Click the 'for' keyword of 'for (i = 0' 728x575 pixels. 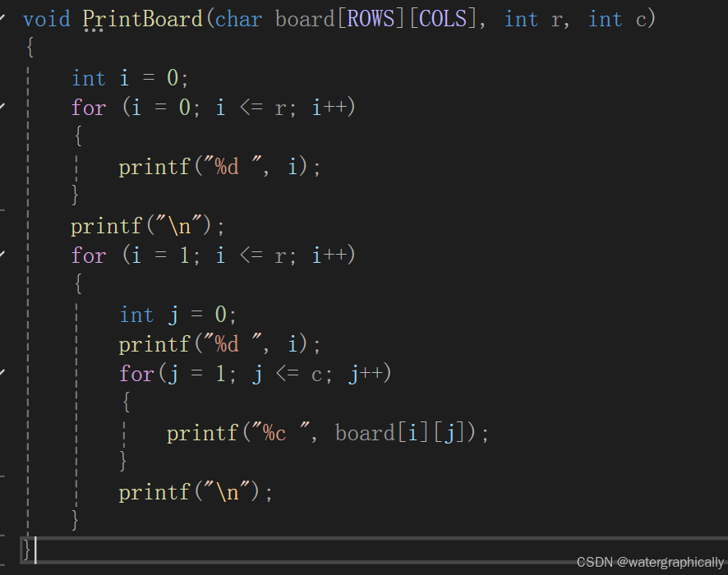[x=89, y=108]
